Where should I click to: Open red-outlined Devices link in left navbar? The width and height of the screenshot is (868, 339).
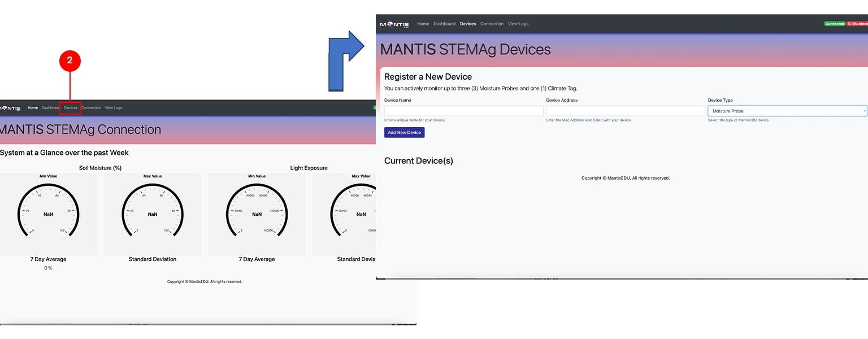[x=71, y=108]
